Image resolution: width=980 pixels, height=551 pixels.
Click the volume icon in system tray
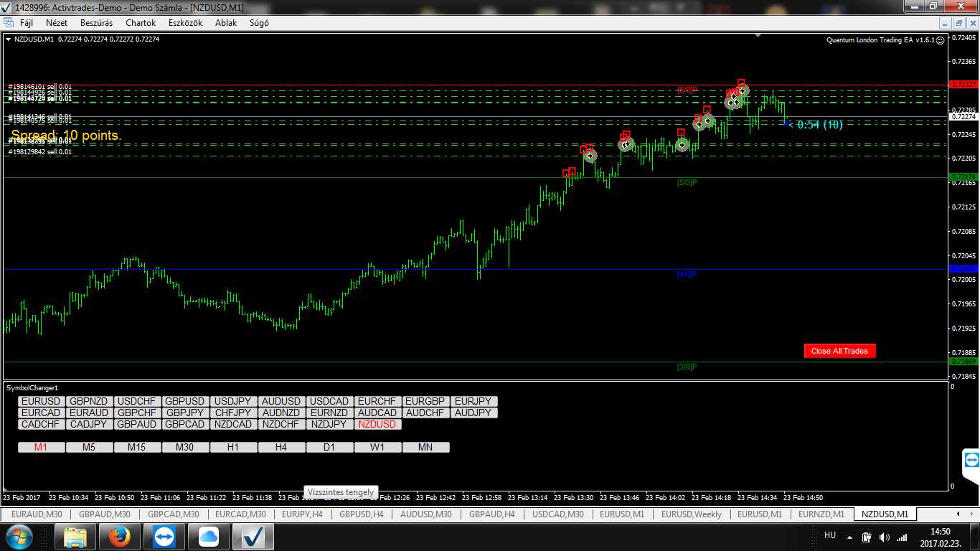tap(884, 537)
